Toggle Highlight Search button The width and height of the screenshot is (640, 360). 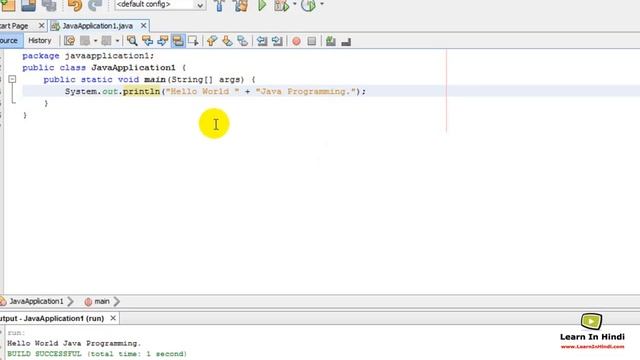click(x=178, y=41)
